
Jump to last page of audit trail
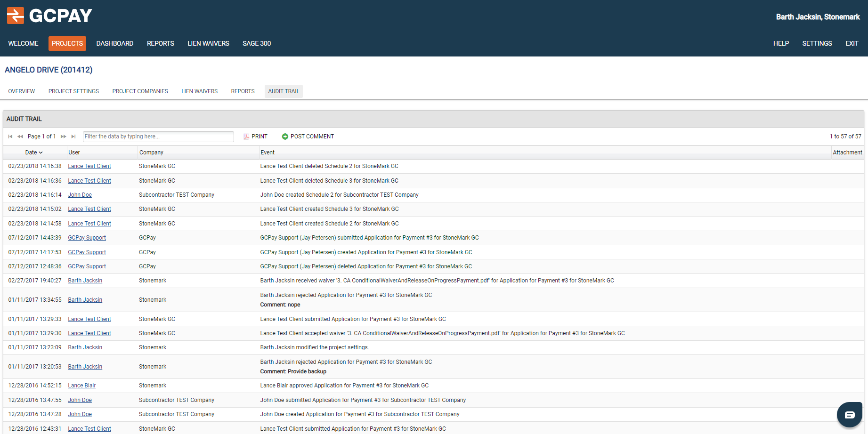73,137
